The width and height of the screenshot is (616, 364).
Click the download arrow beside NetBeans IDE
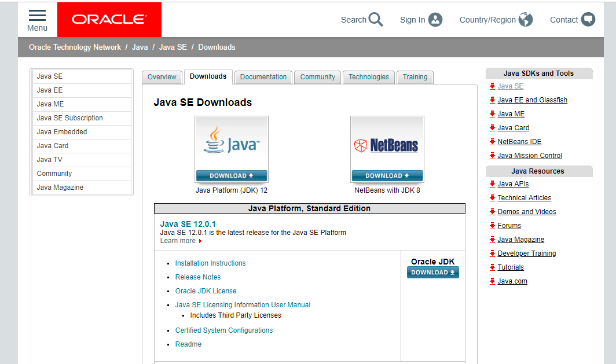click(492, 141)
